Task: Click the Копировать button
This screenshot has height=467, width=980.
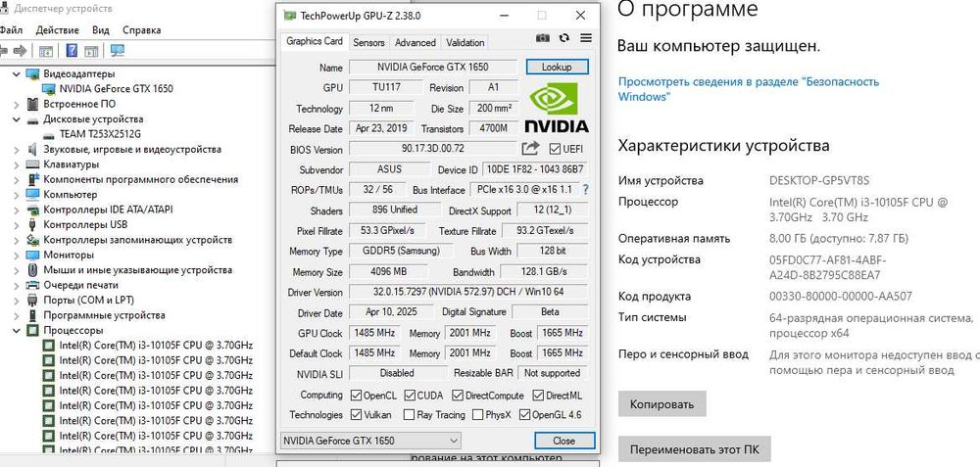Action: coord(661,404)
